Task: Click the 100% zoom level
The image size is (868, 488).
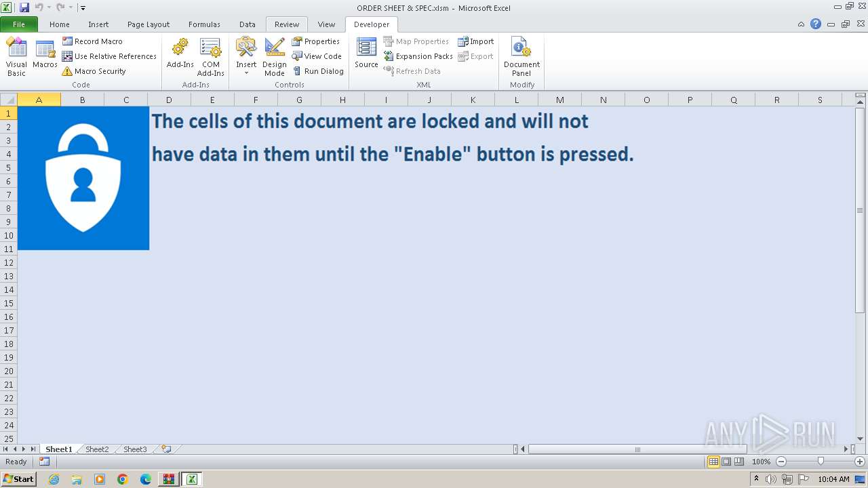Action: tap(761, 462)
